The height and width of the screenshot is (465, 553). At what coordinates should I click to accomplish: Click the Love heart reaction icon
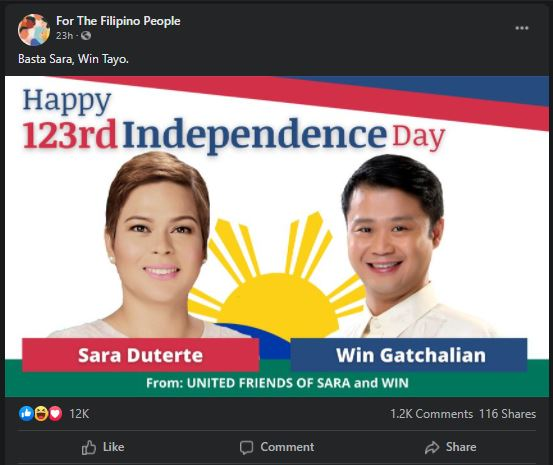pyautogui.click(x=55, y=413)
